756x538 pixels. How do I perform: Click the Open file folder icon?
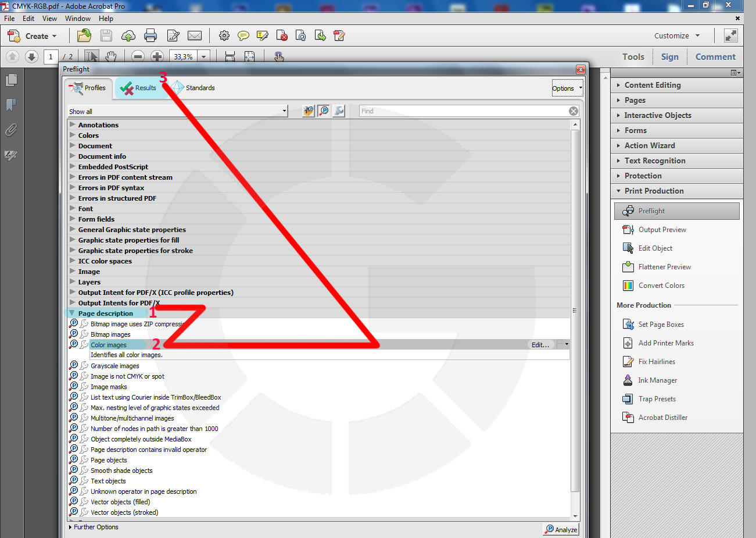tap(84, 36)
